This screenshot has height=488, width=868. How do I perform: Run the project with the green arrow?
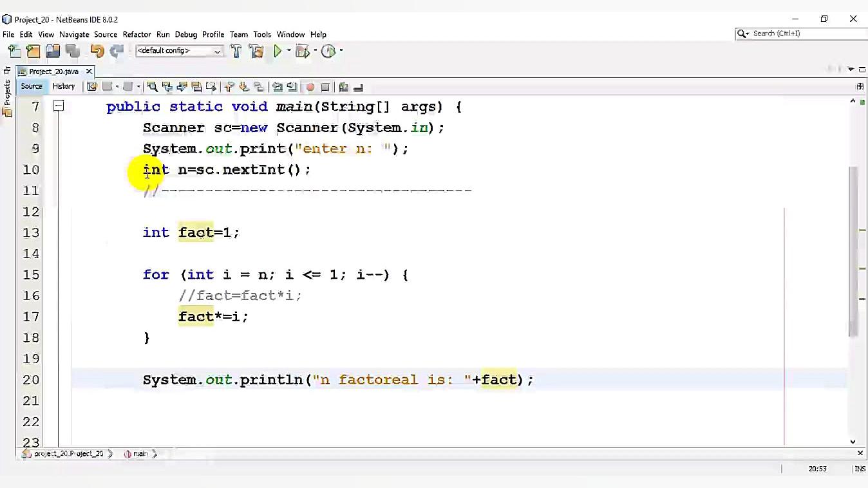click(278, 51)
